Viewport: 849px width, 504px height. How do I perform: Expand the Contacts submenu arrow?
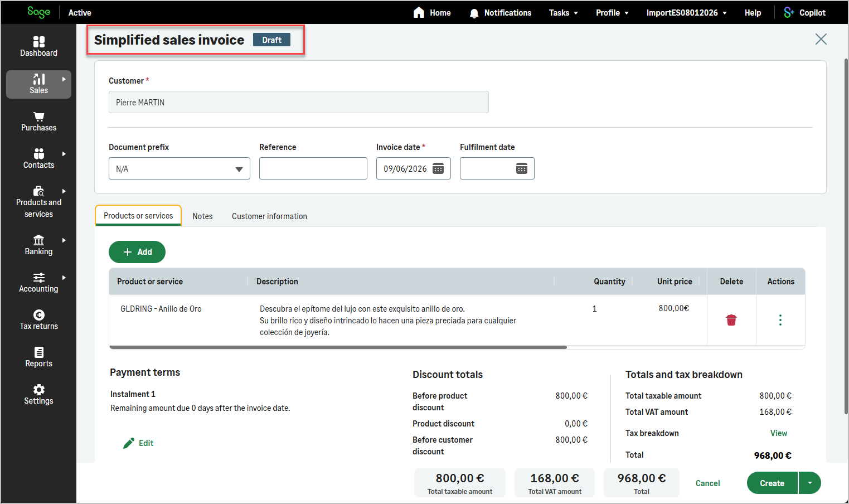coord(64,154)
